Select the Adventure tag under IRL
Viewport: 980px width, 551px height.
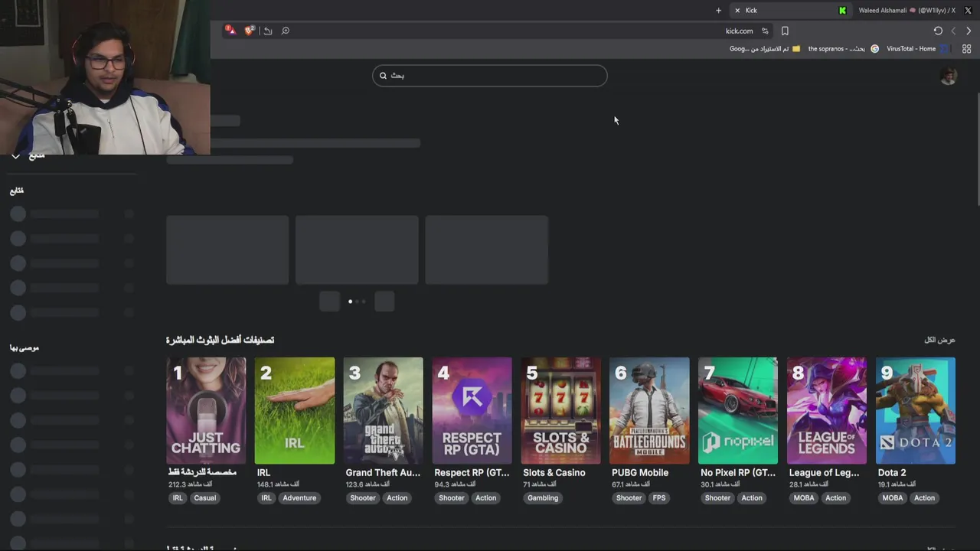[299, 497]
